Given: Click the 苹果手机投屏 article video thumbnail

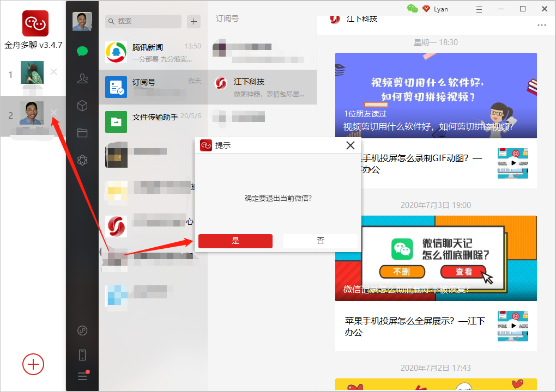Looking at the screenshot, I should point(513,326).
